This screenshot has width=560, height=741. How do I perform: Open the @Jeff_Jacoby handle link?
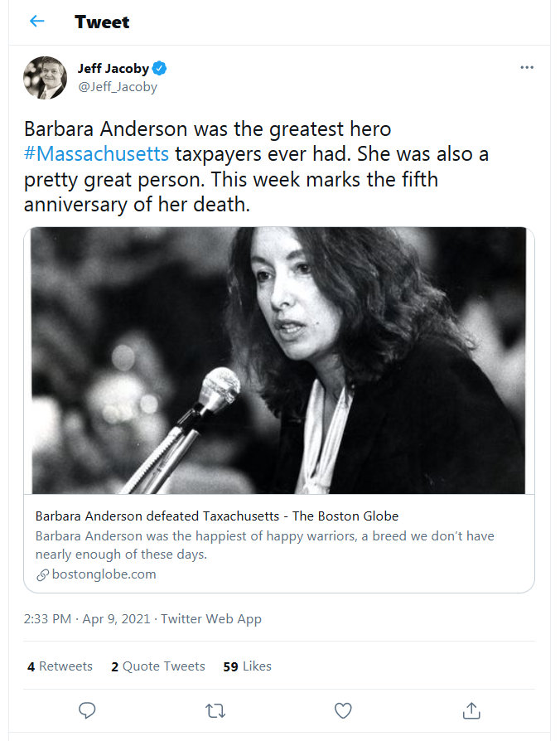(118, 87)
